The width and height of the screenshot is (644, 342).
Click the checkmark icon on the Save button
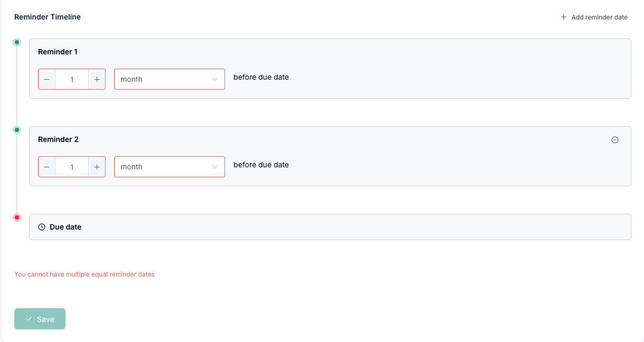[x=29, y=319]
